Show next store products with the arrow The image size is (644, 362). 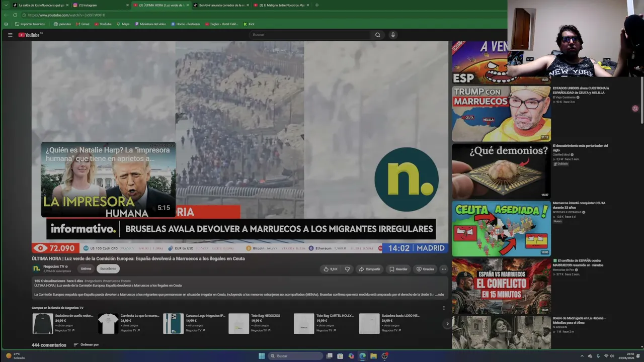click(447, 324)
